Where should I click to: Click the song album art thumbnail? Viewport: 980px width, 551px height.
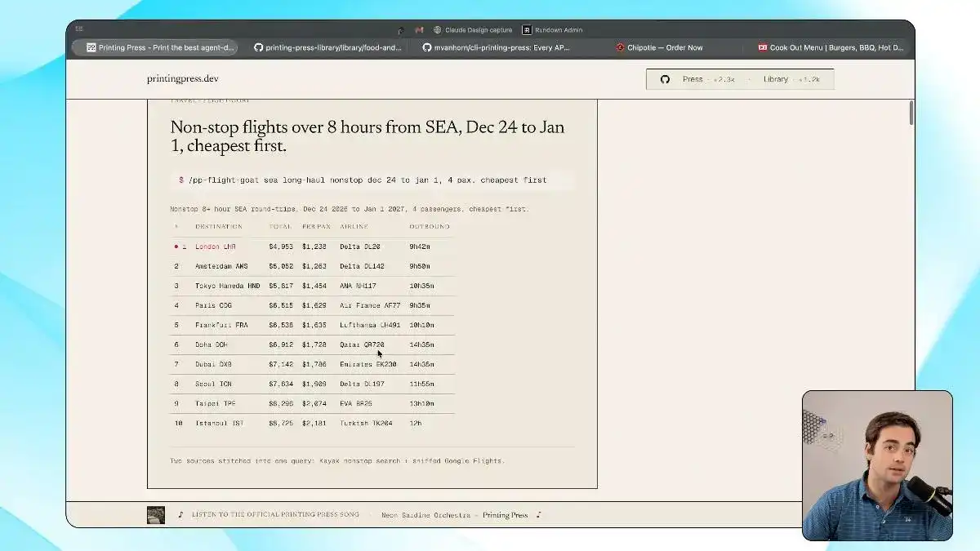click(156, 514)
